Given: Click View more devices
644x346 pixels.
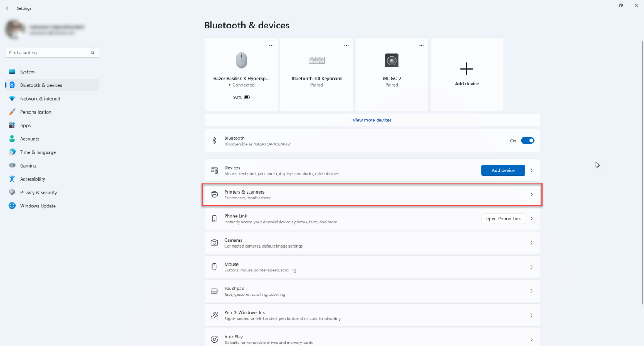Looking at the screenshot, I should point(371,120).
